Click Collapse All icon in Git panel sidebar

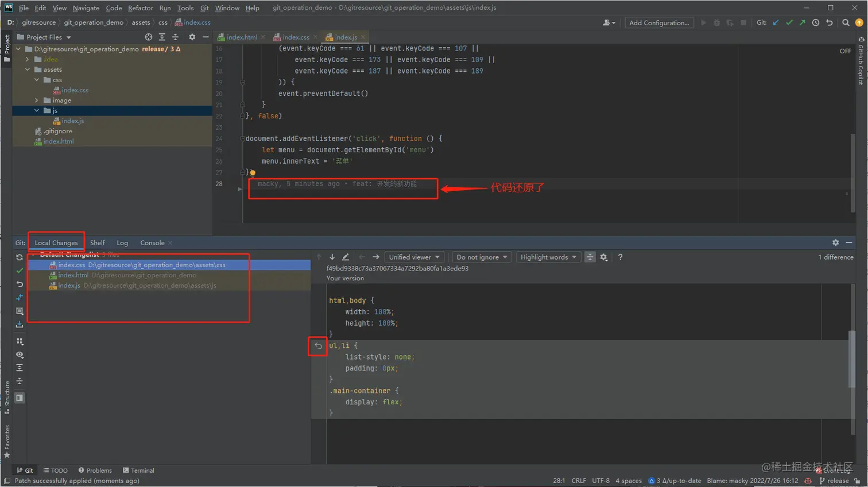(x=20, y=381)
